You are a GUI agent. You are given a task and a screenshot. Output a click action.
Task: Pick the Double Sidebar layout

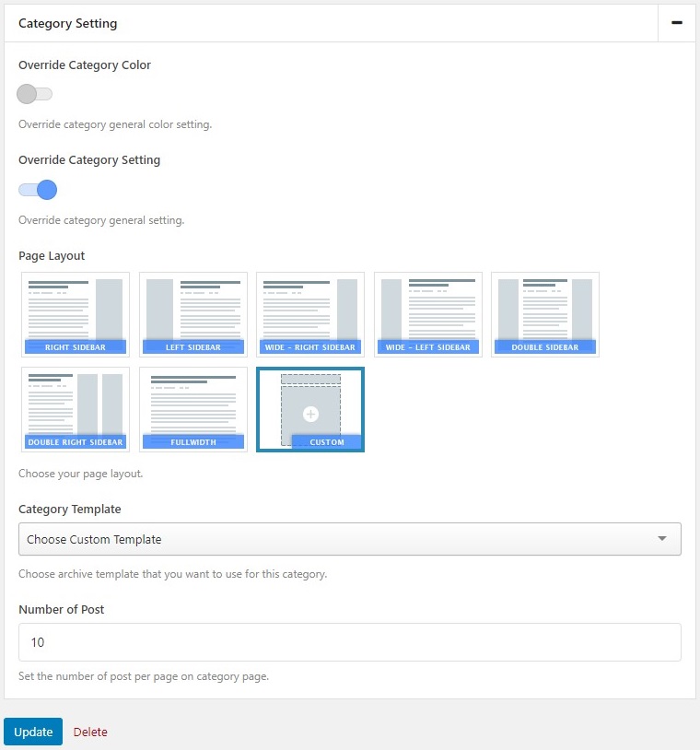545,315
